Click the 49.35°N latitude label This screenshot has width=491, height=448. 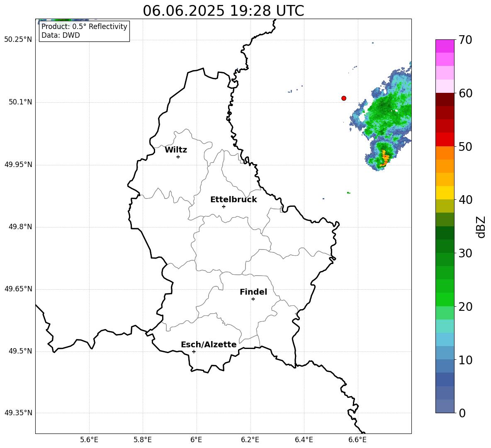(18, 413)
